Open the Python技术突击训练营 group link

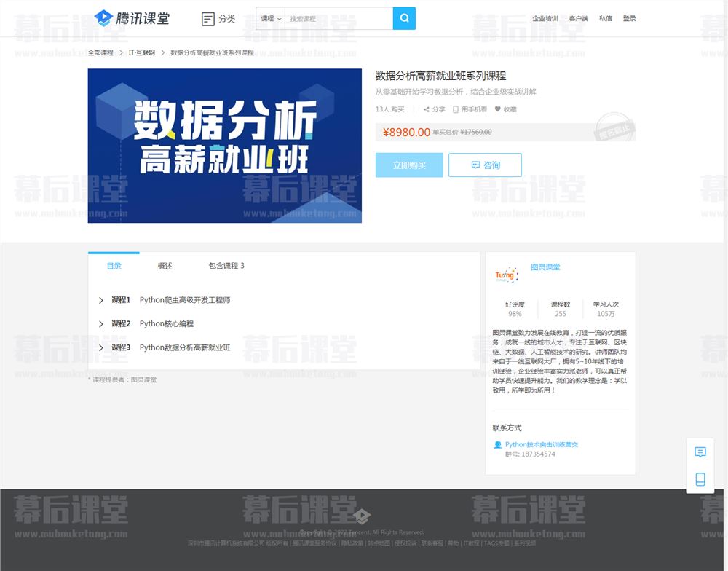click(x=542, y=444)
